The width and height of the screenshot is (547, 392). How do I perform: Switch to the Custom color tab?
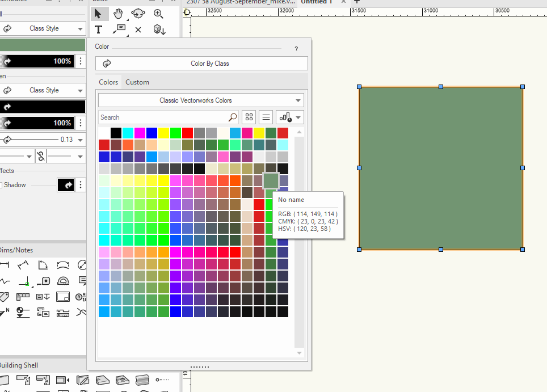pos(137,82)
